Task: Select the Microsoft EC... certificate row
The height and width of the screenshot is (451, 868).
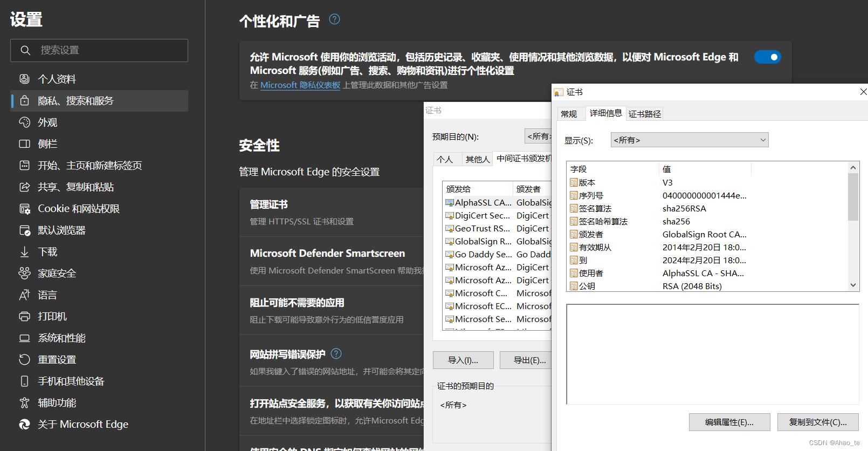Action: coord(498,306)
